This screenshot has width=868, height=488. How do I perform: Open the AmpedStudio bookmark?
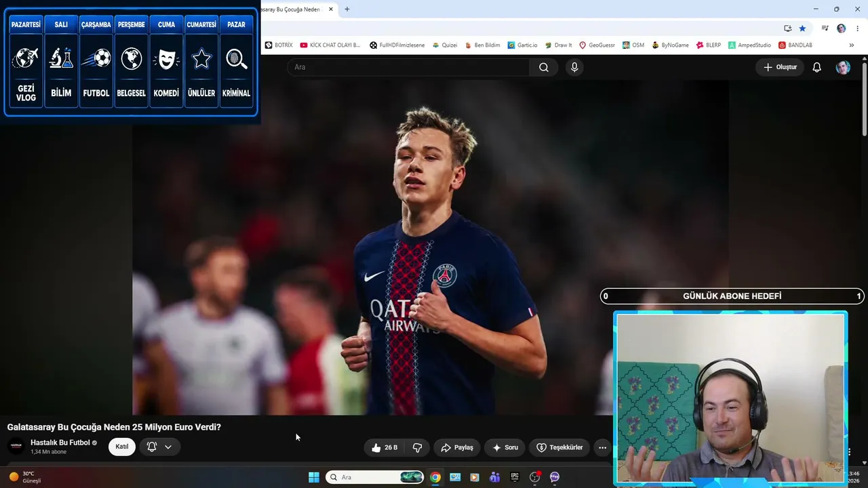(x=749, y=45)
